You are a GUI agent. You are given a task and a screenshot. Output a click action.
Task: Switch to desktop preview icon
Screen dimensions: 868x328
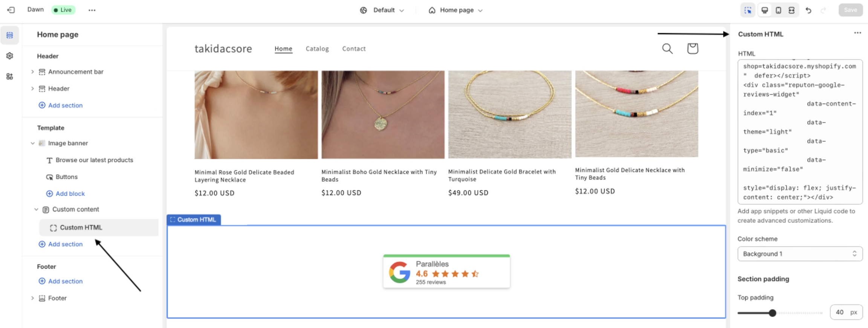[764, 10]
